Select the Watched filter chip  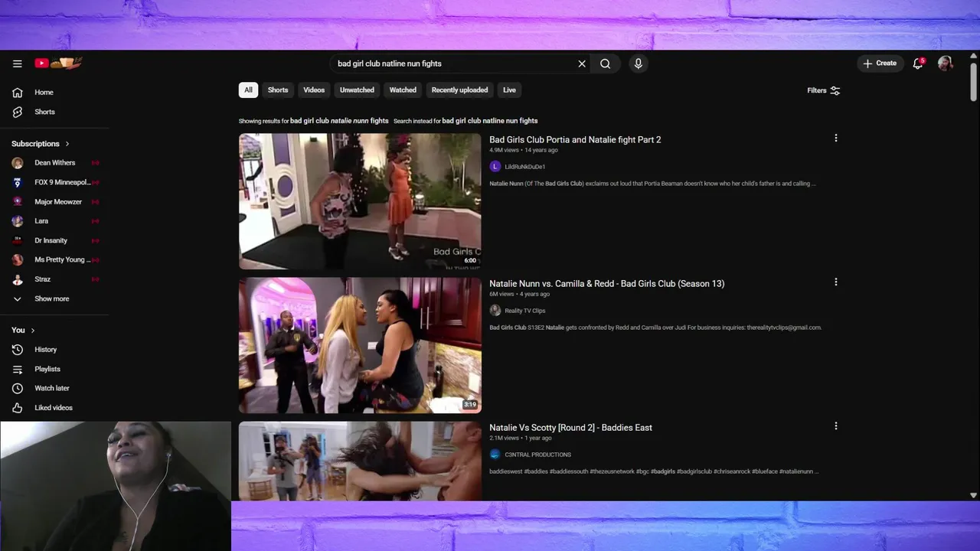point(403,90)
